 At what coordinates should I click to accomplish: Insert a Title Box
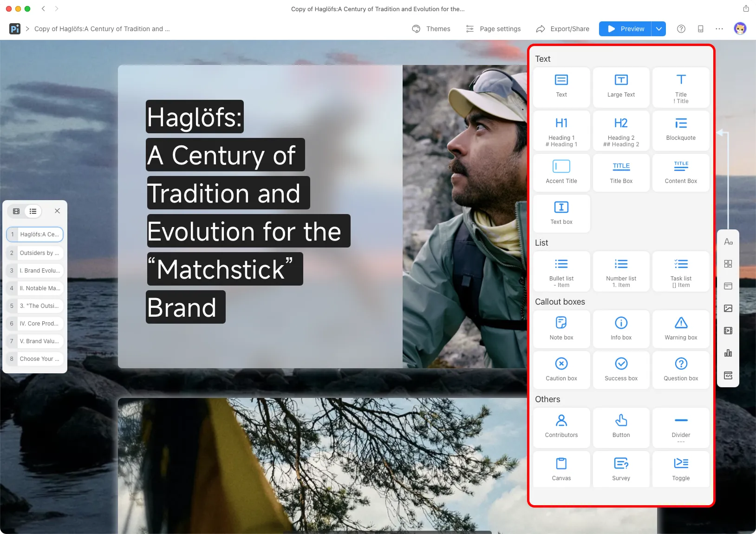point(621,173)
